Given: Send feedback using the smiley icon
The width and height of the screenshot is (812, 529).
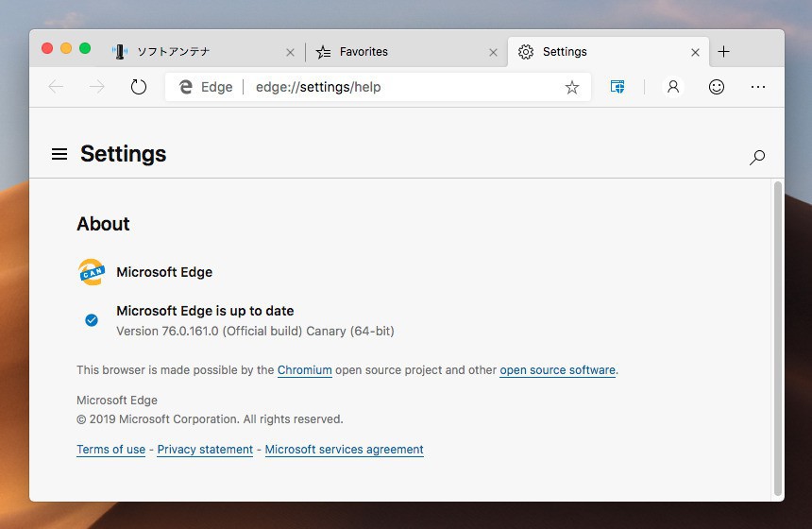Looking at the screenshot, I should pos(717,87).
